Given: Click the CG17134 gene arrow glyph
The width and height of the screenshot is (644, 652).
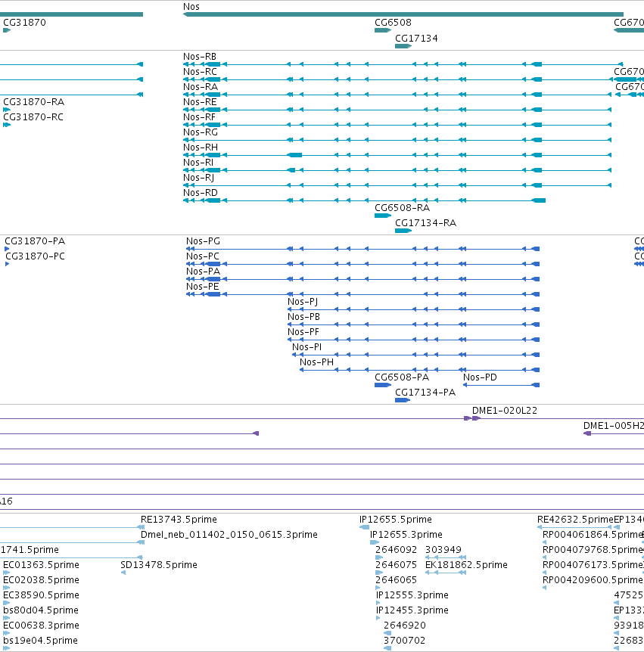Looking at the screenshot, I should tap(403, 46).
